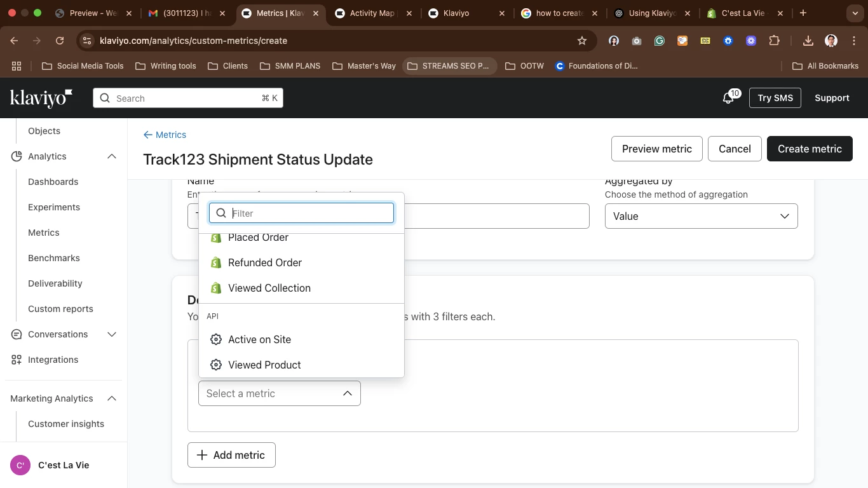
Task: Open the Social Media Tools bookmark folder
Action: tap(83, 65)
